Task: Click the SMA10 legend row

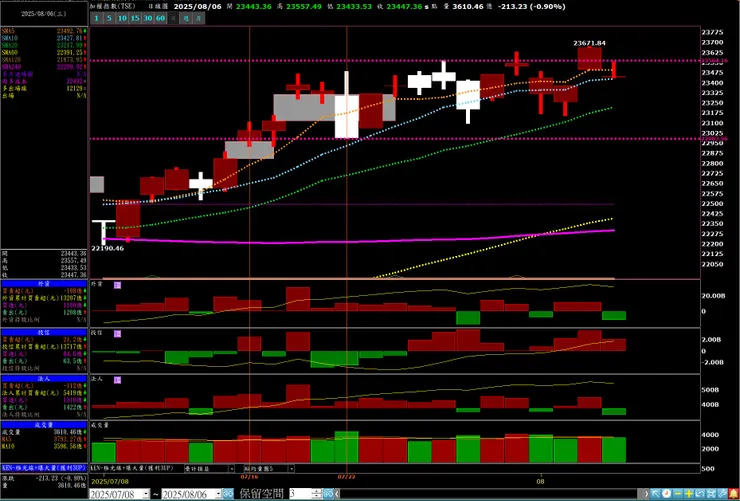Action: click(x=44, y=38)
